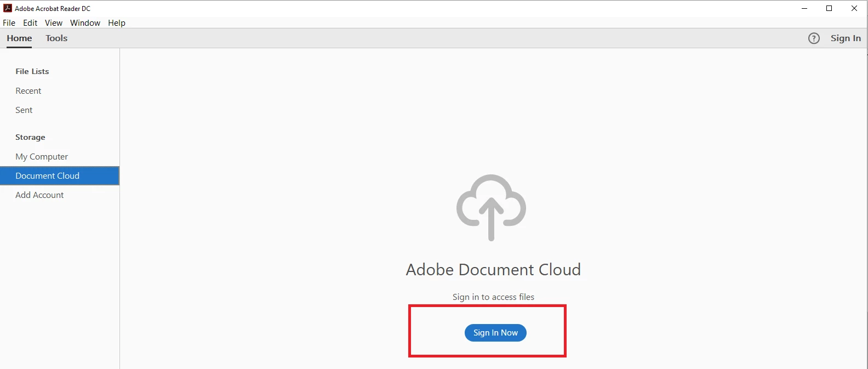Click the 'Storage' section heading
The image size is (868, 369).
click(x=30, y=137)
